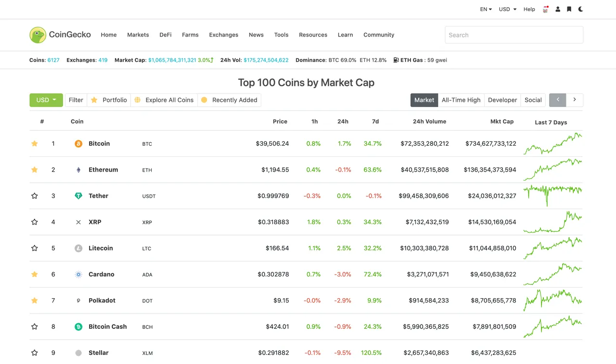Click the Tether coin icon

[x=78, y=196]
